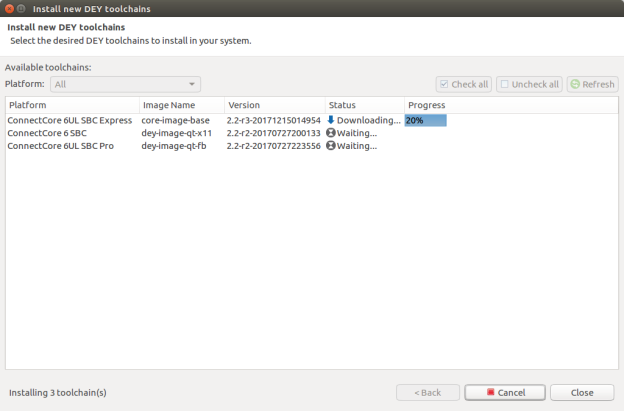The height and width of the screenshot is (411, 624).
Task: Sort by Version column header
Action: click(275, 105)
